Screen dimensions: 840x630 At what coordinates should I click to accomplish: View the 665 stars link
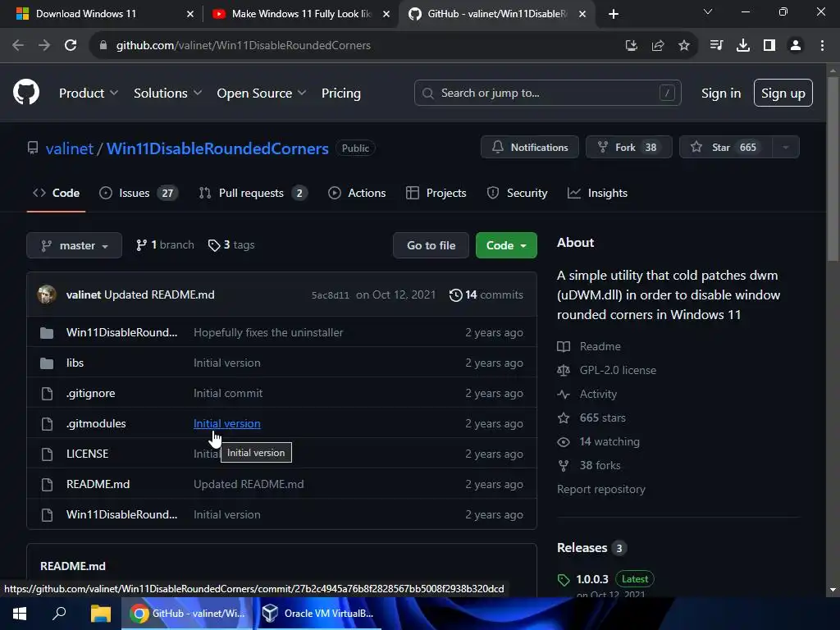click(x=591, y=418)
